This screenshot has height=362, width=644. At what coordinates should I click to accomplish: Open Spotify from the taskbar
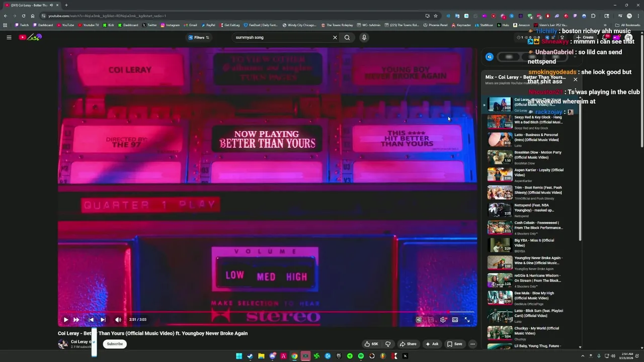pyautogui.click(x=361, y=356)
